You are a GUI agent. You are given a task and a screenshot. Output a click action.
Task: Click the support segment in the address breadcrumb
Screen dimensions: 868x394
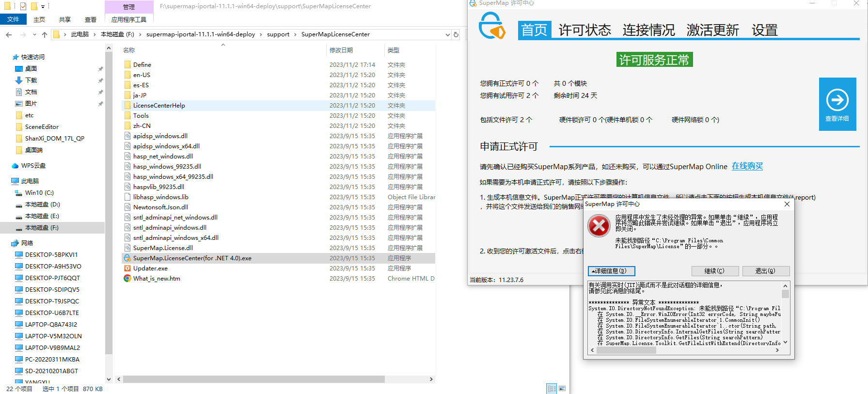pyautogui.click(x=278, y=34)
